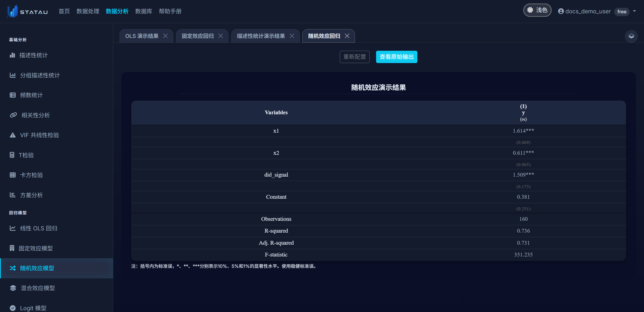Click the Constant value 0.381
This screenshot has width=644, height=312.
coord(523,197)
